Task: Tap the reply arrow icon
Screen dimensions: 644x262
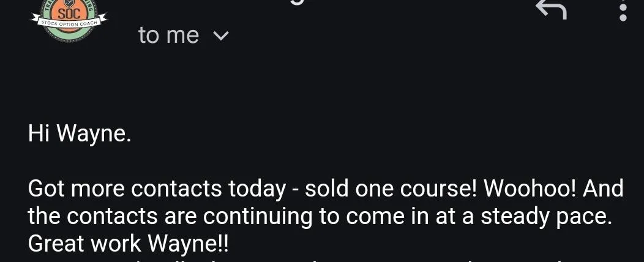Action: pos(552,8)
